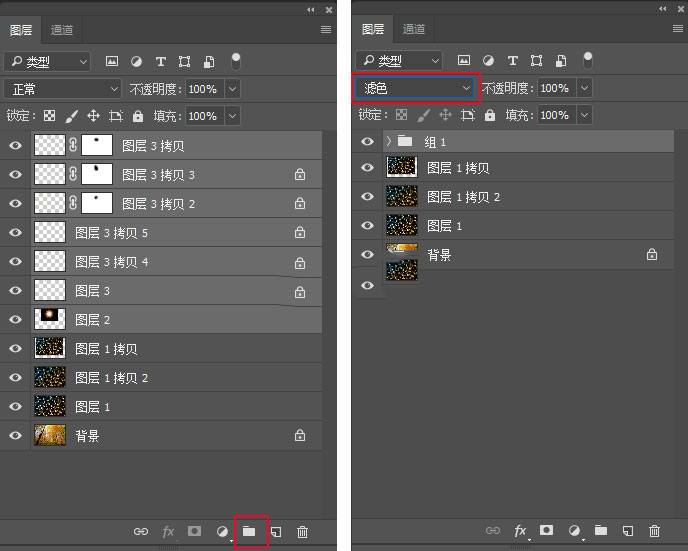Open the 滤色 blend mode dropdown
688x551 pixels.
point(417,88)
